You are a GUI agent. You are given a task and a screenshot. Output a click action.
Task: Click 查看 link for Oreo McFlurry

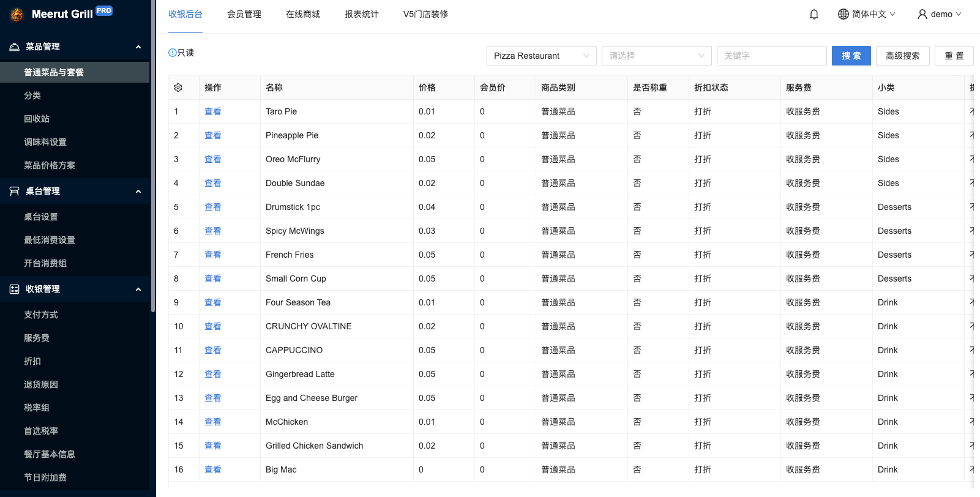pos(213,159)
